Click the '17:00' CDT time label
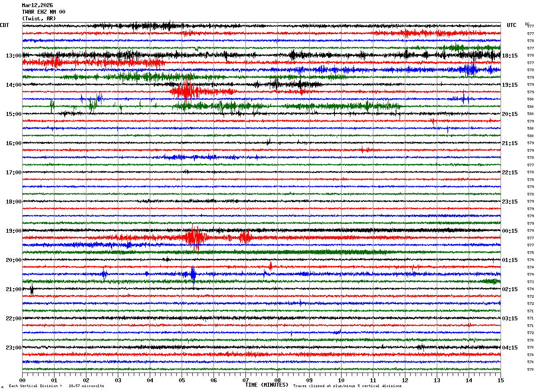The image size is (536, 392). point(14,173)
